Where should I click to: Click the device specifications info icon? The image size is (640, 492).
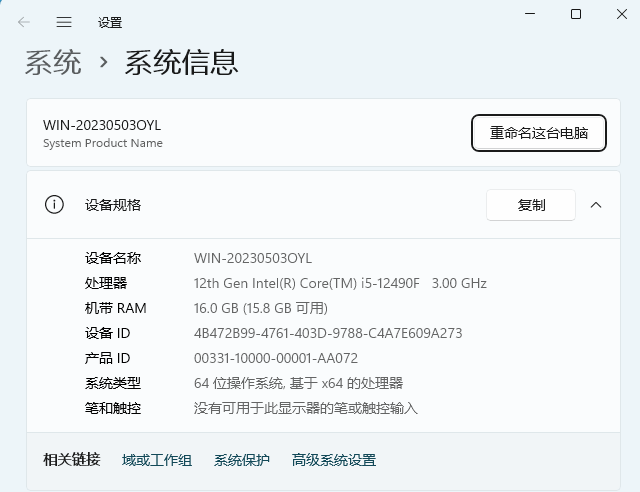tap(54, 205)
